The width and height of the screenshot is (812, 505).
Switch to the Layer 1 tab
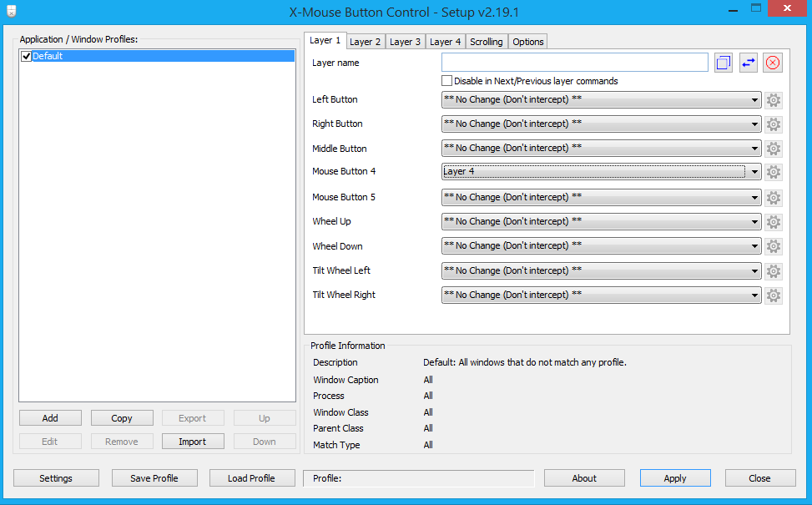click(x=325, y=40)
